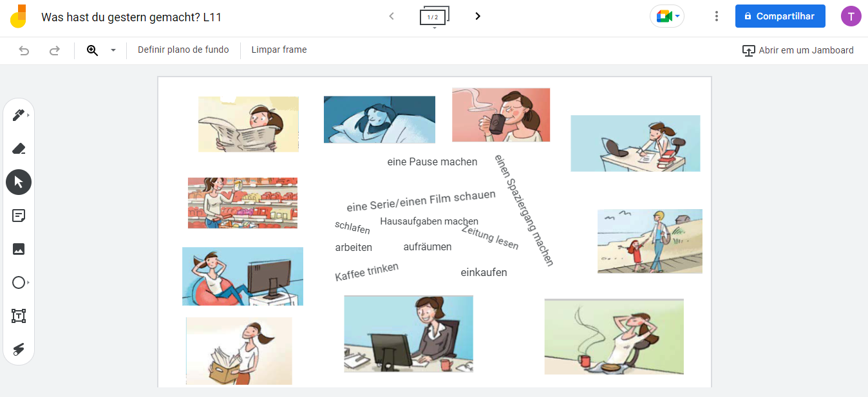Insert an image with Add image tool
This screenshot has height=397, width=868.
tap(19, 249)
